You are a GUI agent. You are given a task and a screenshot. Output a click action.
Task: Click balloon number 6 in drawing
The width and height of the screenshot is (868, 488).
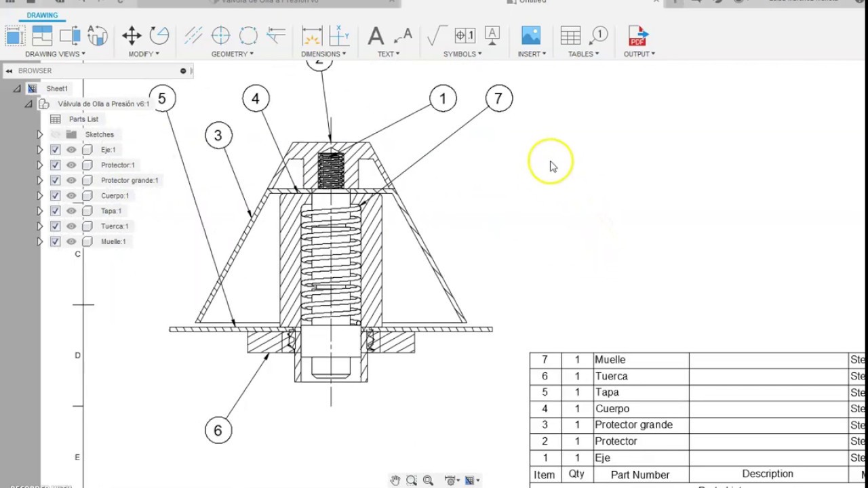click(218, 430)
